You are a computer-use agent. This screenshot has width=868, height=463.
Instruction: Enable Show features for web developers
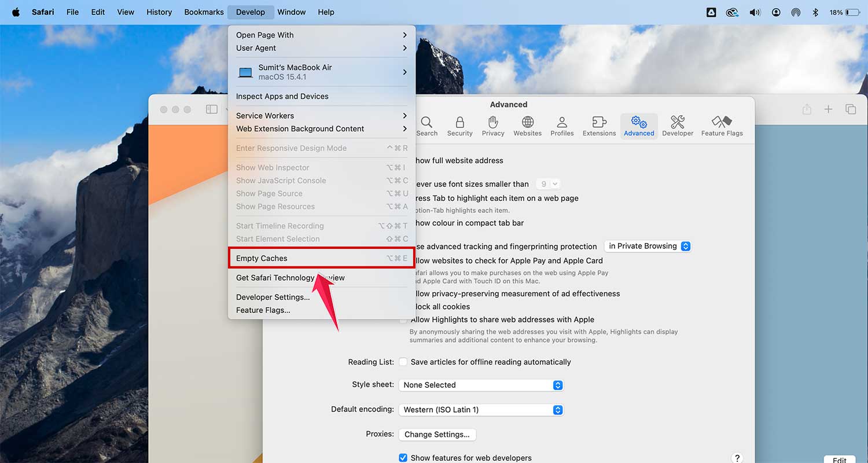pos(403,457)
